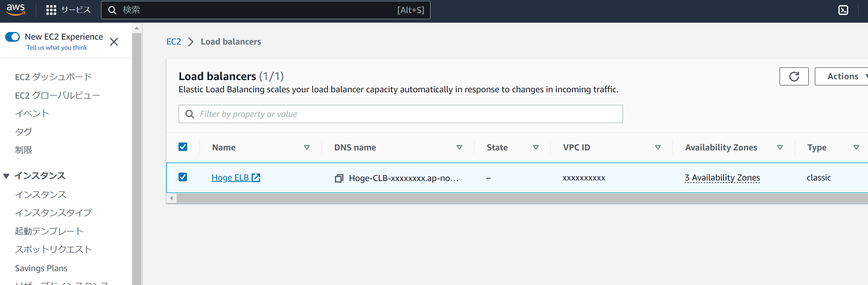
Task: Copy the DNS name with copy icon
Action: pyautogui.click(x=339, y=178)
